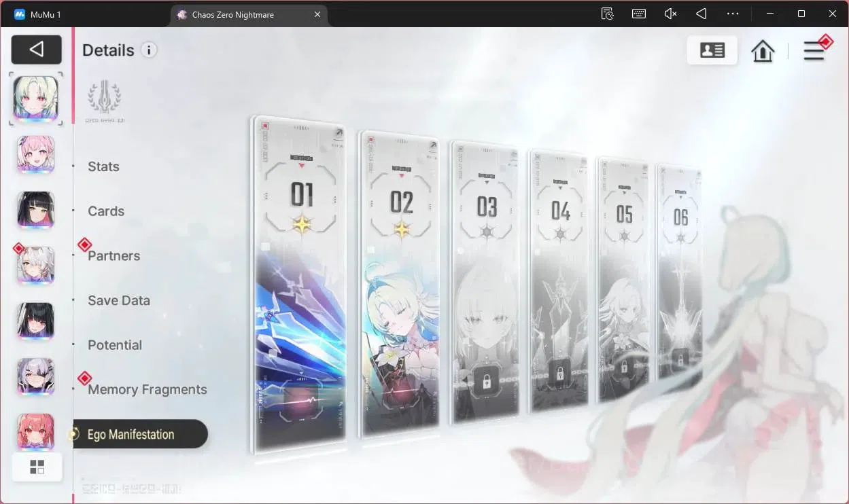The image size is (849, 504).
Task: Open the Memory Fragments section
Action: click(x=147, y=390)
